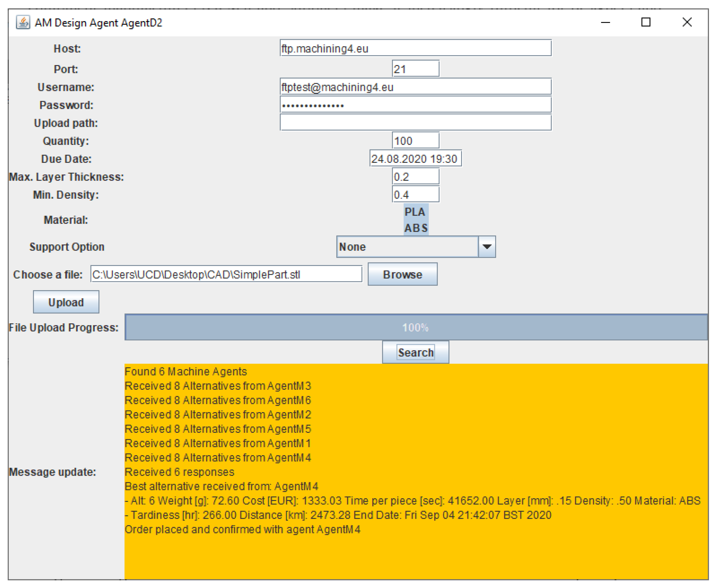716x588 pixels.
Task: Click the Browse button
Action: [x=403, y=274]
